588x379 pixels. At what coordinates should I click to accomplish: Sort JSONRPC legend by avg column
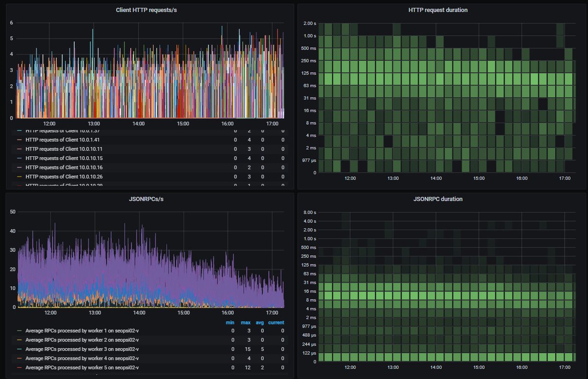click(259, 322)
